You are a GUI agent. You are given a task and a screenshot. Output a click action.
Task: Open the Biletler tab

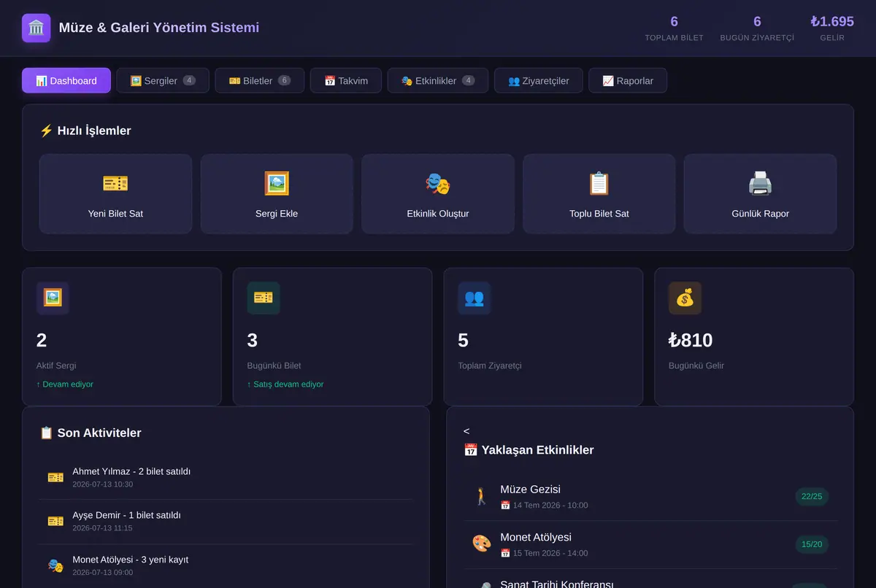point(260,80)
